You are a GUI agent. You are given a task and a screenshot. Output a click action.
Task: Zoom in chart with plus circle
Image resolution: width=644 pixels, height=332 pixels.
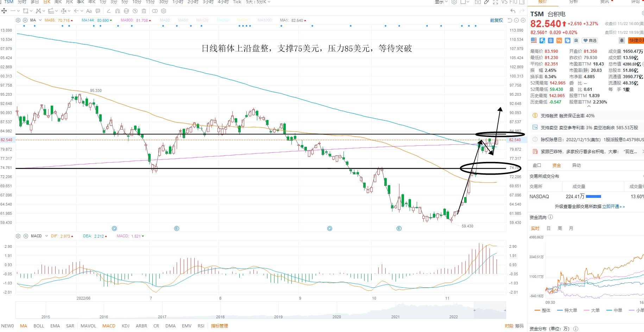tap(523, 20)
